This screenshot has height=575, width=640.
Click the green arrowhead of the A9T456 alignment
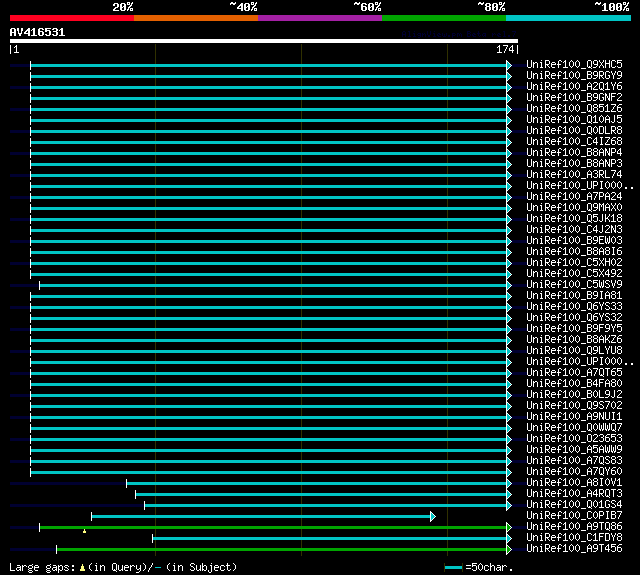pyautogui.click(x=509, y=550)
